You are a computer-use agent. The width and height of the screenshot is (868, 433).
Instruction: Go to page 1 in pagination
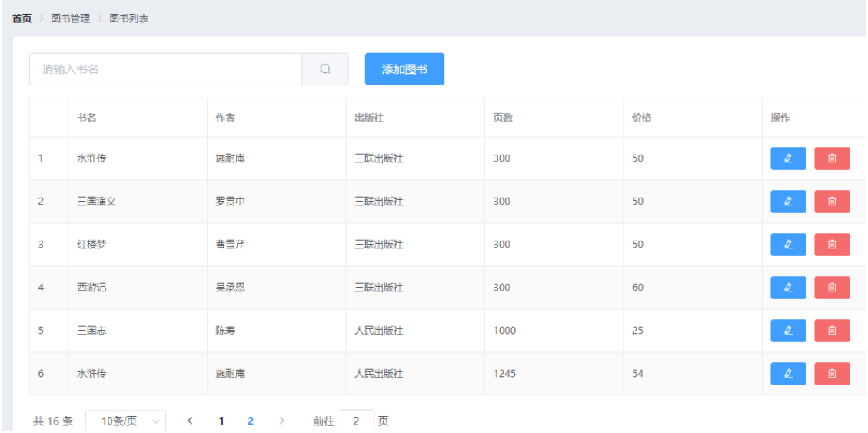tap(221, 421)
